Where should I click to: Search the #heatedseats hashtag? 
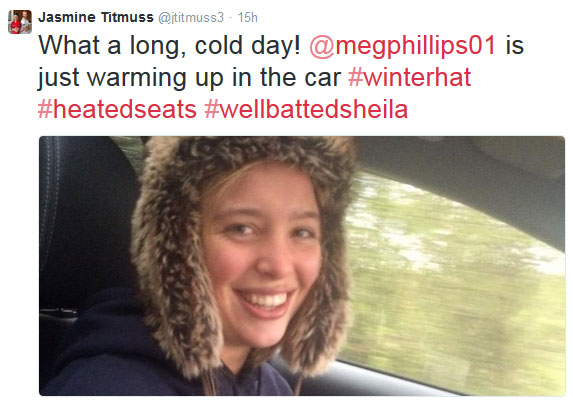point(117,109)
